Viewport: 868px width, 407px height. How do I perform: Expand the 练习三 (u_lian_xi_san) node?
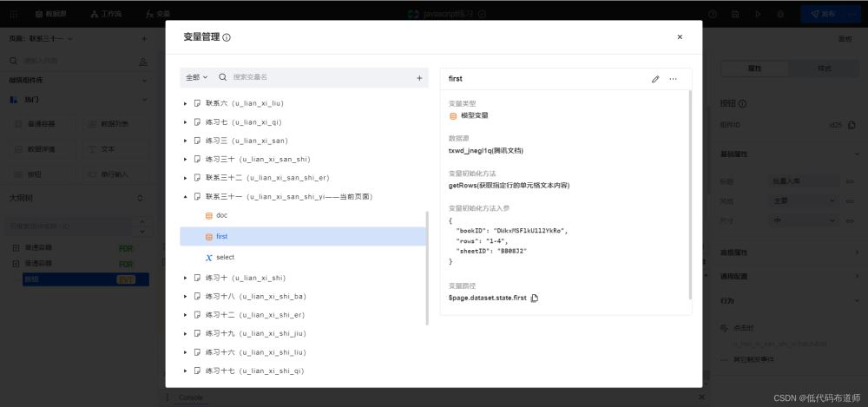tap(186, 141)
